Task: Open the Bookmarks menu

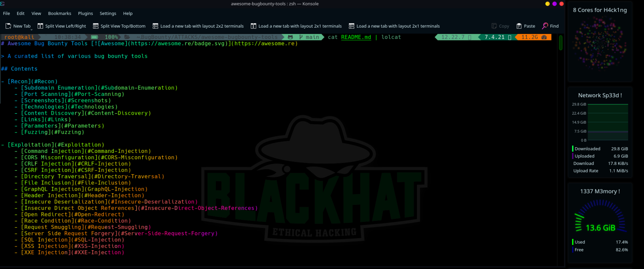Action: coord(60,13)
